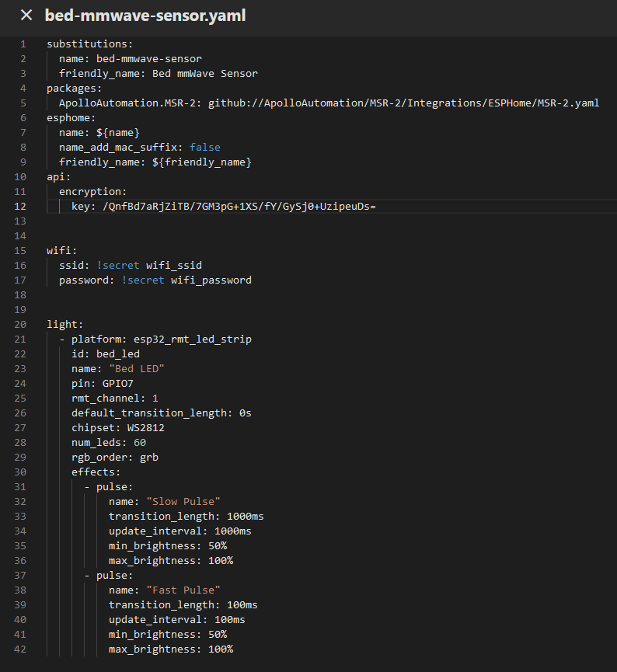
Task: Click the 'false' value of name_add_mac_suffix
Action: 204,147
